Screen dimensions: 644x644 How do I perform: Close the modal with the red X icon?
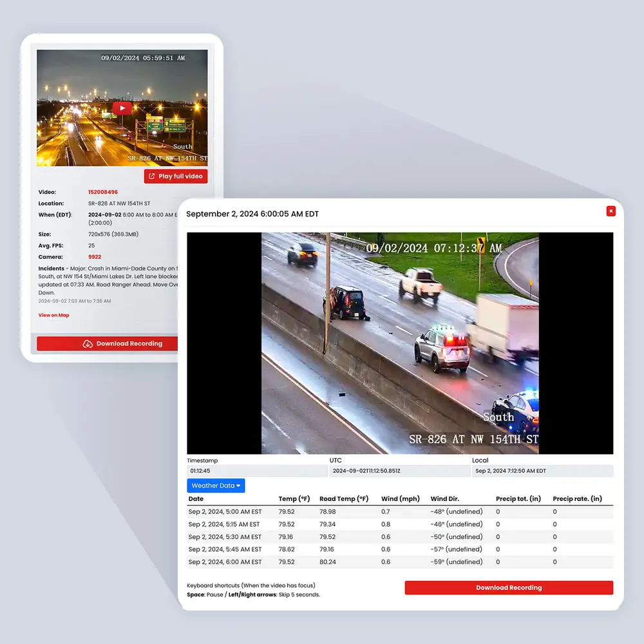(x=611, y=211)
